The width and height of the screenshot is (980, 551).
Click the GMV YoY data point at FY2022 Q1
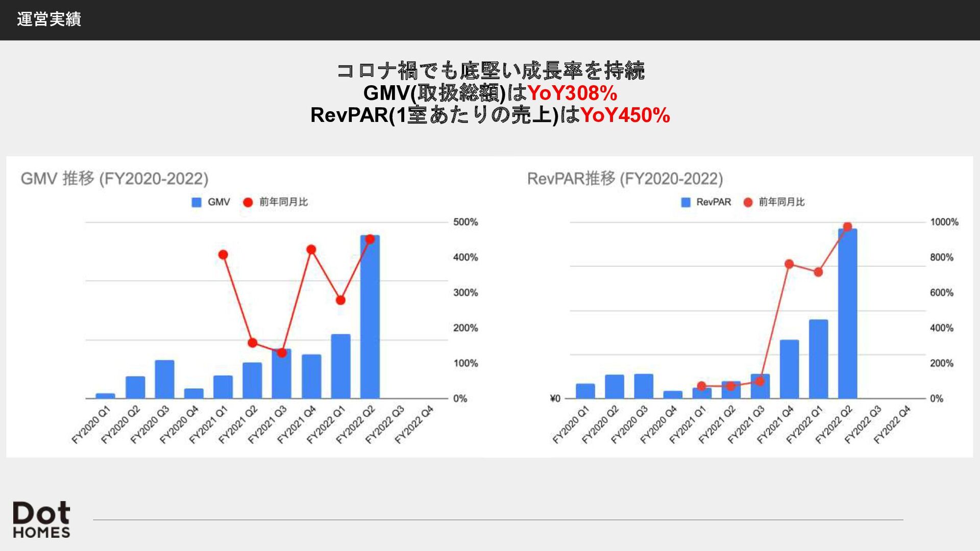tap(340, 300)
